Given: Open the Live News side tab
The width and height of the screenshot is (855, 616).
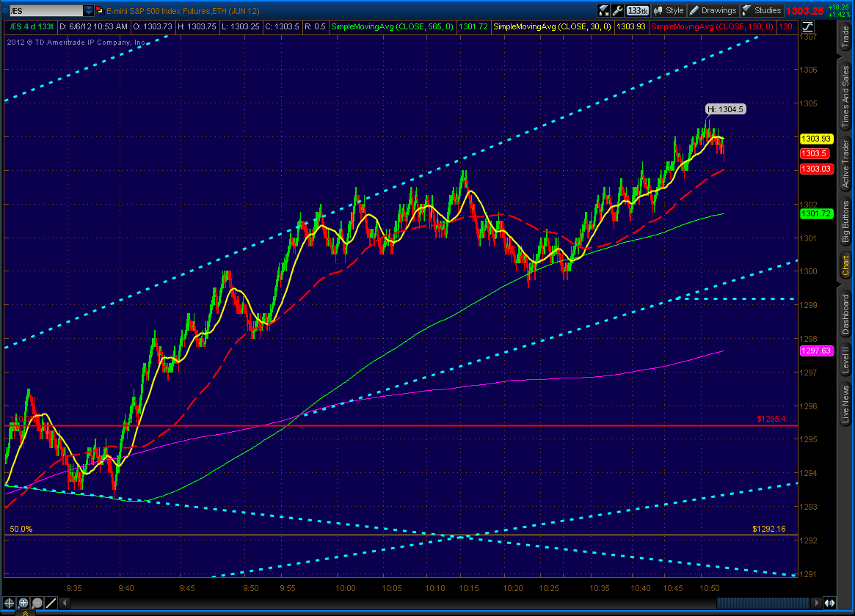Looking at the screenshot, I should [x=845, y=405].
